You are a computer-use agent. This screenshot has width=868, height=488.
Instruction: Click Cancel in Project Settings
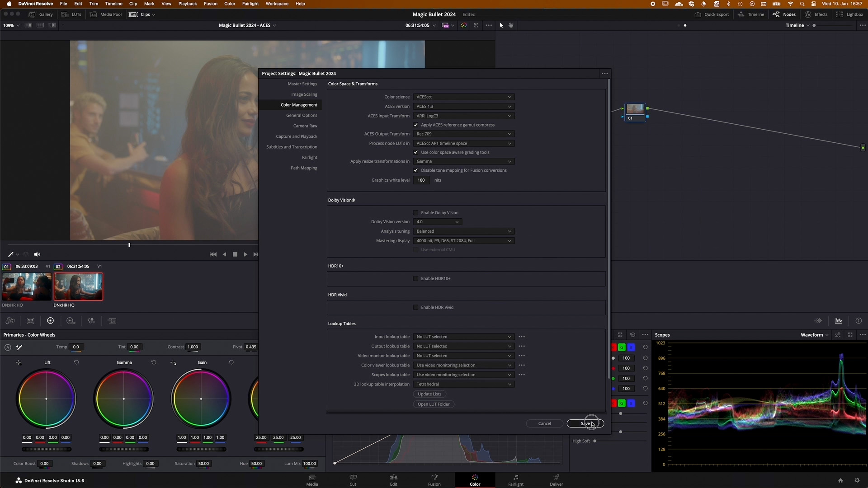pos(544,424)
